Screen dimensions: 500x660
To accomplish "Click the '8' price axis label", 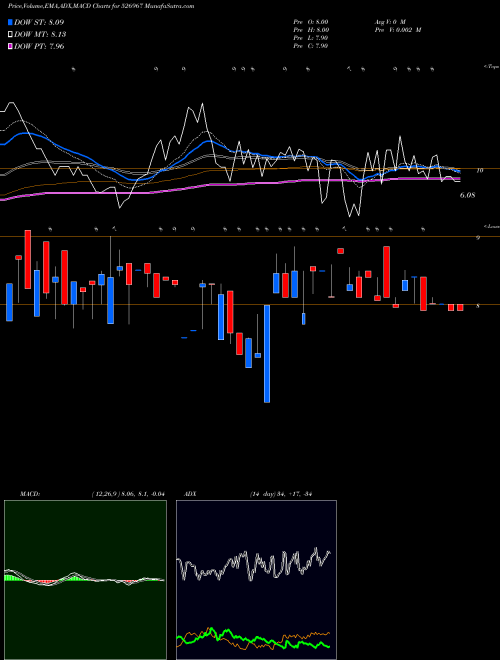I will pyautogui.click(x=478, y=306).
